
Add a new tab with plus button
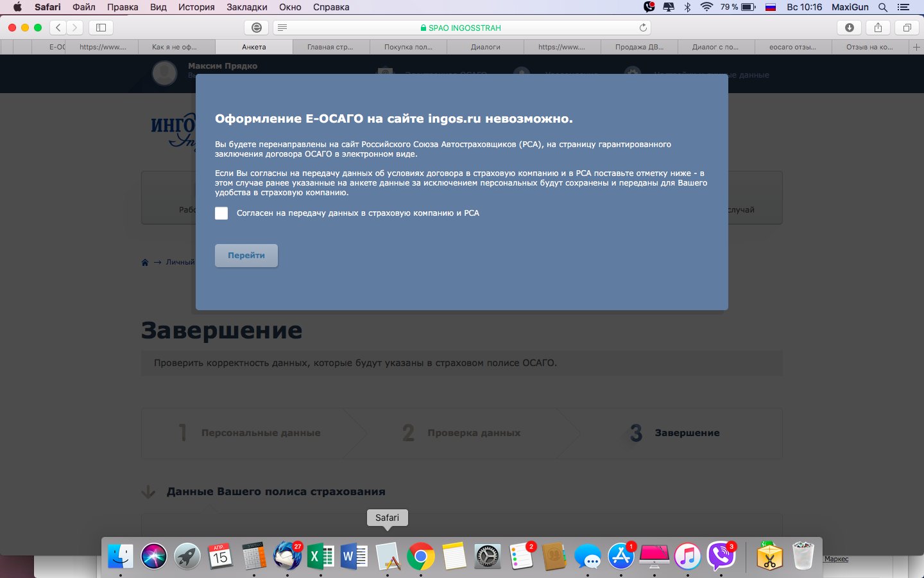click(x=916, y=47)
